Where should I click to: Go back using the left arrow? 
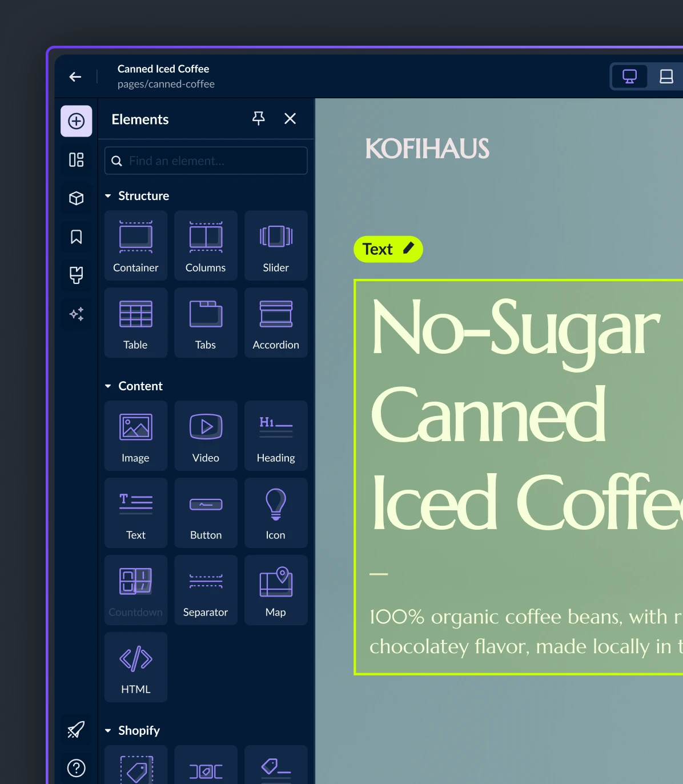point(75,77)
